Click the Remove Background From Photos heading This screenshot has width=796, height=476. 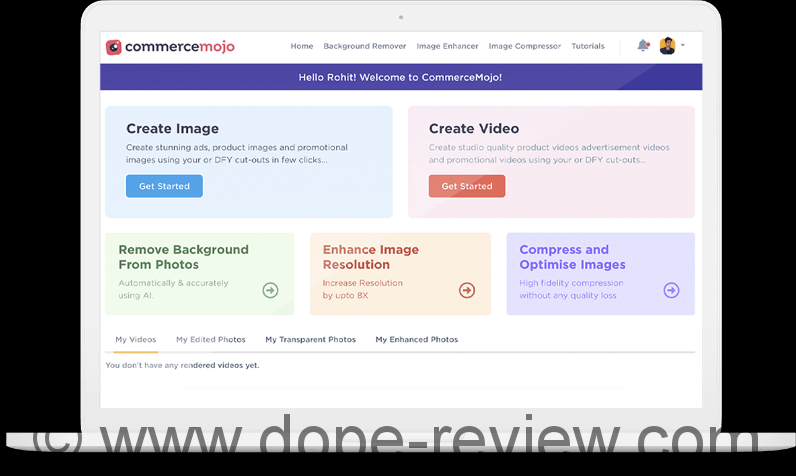click(183, 257)
